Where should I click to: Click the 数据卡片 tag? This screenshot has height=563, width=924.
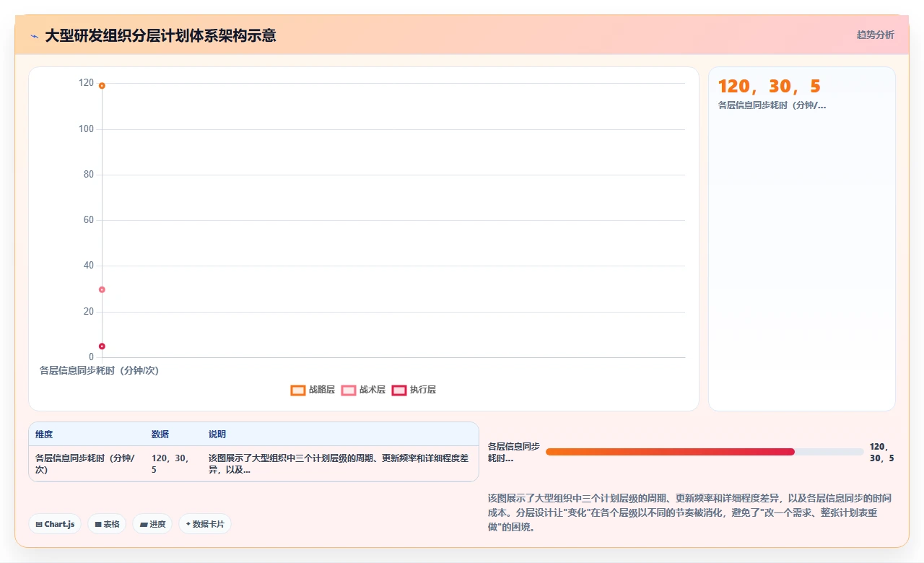point(205,524)
